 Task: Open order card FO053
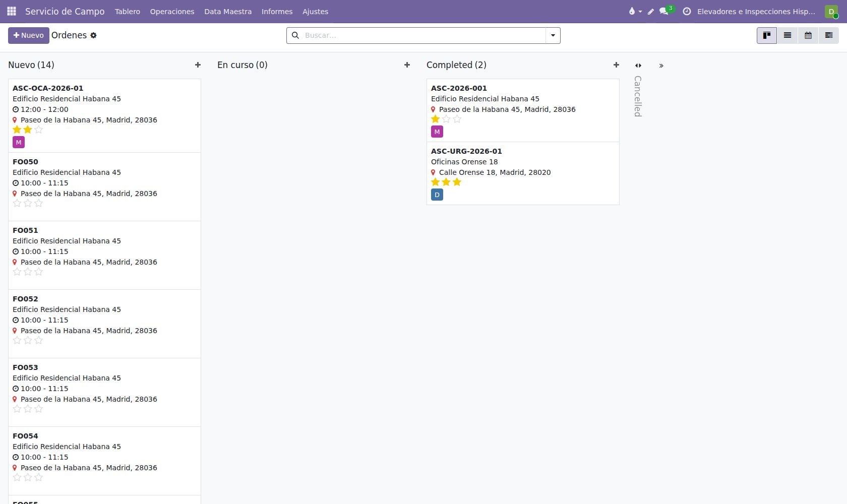click(x=104, y=393)
